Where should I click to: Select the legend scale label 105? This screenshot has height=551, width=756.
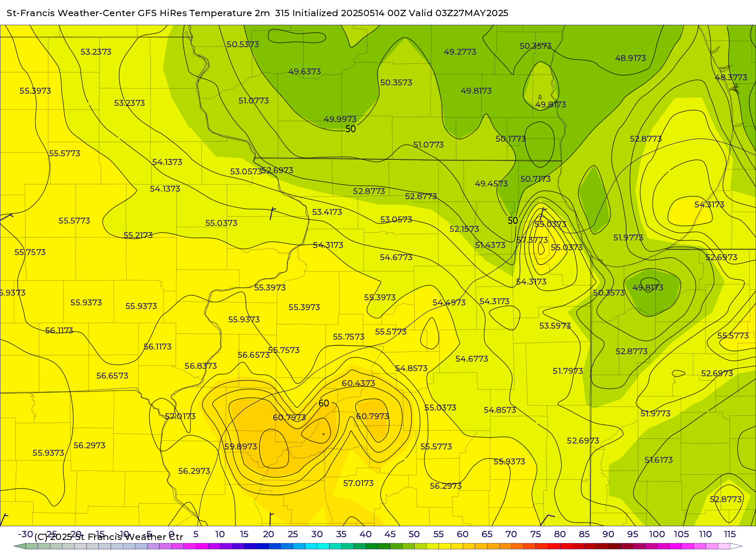point(681,534)
